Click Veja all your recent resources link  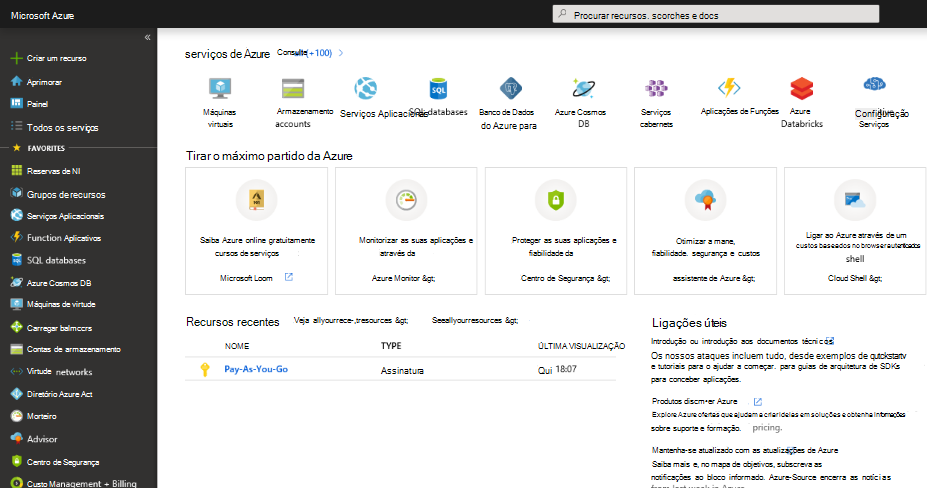[x=351, y=321]
